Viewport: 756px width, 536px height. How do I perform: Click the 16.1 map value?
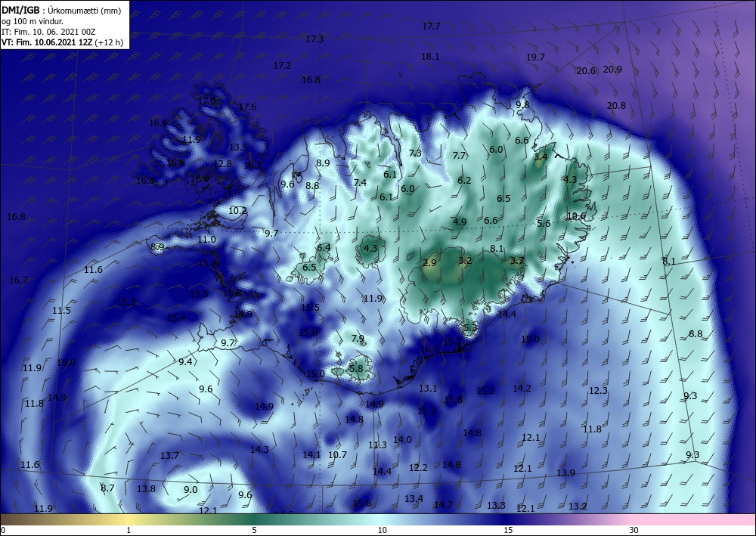point(253,165)
